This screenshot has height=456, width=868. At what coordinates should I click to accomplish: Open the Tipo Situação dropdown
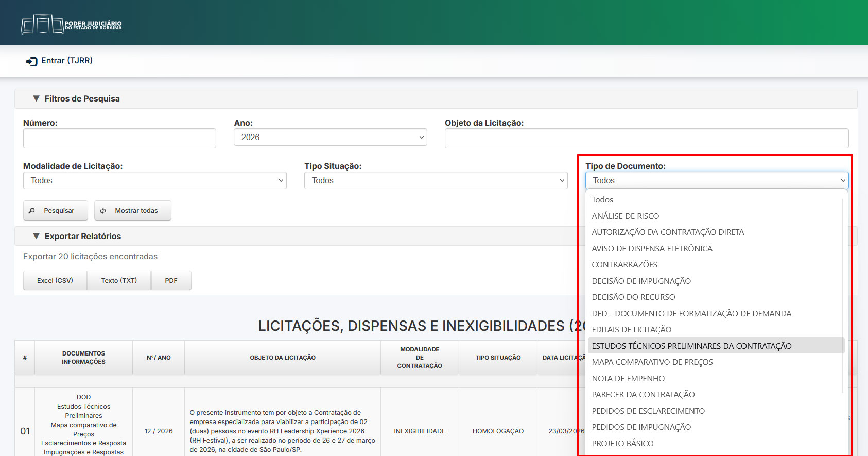(x=436, y=180)
